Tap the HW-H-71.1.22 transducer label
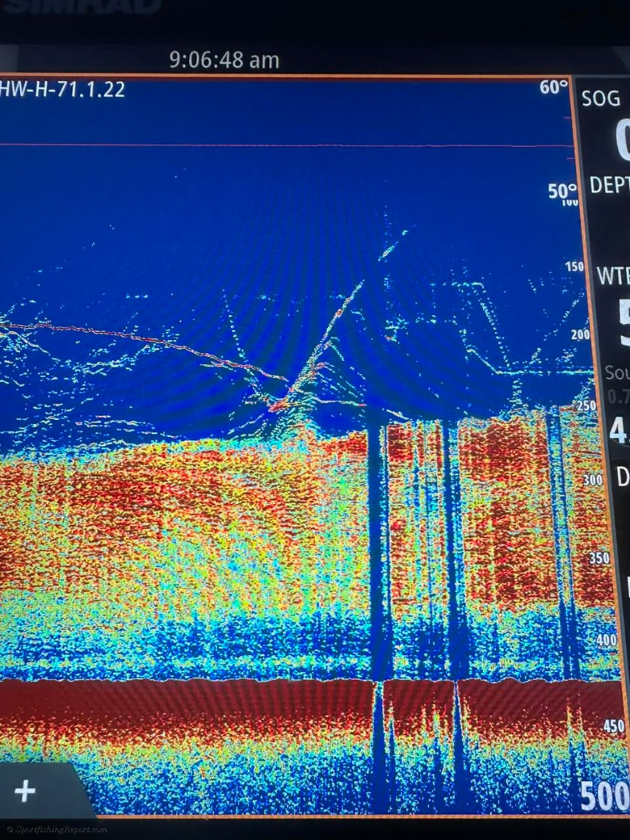This screenshot has width=630, height=840. (x=62, y=89)
